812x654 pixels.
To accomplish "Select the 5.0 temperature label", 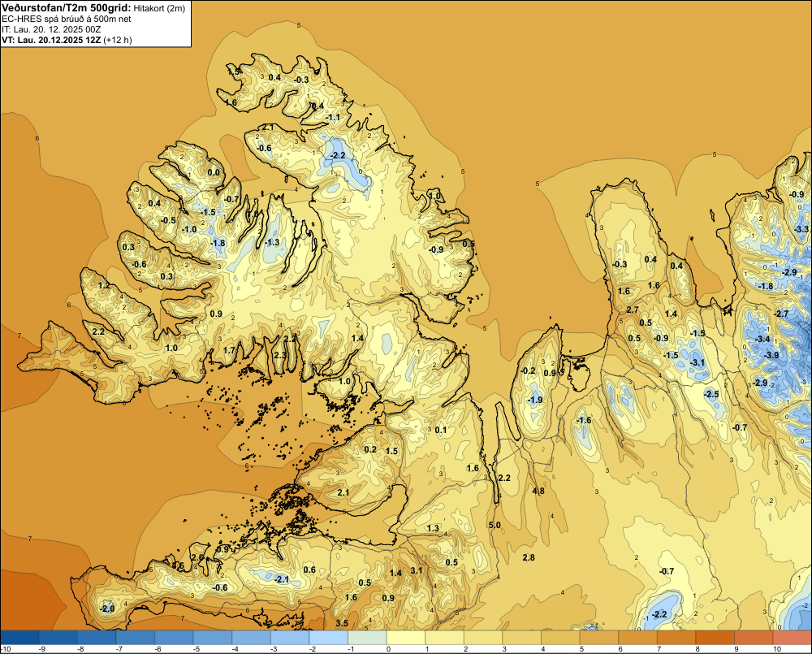I will click(495, 525).
